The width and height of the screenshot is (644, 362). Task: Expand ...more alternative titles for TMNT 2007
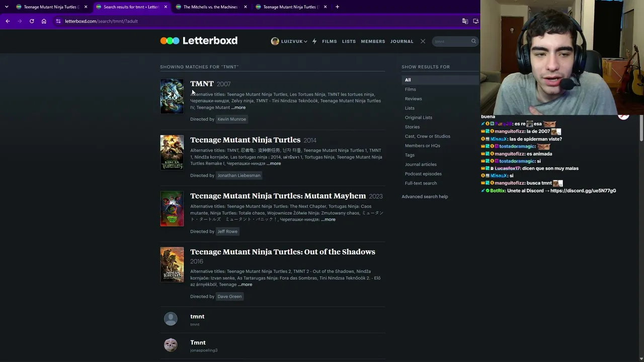pyautogui.click(x=238, y=108)
